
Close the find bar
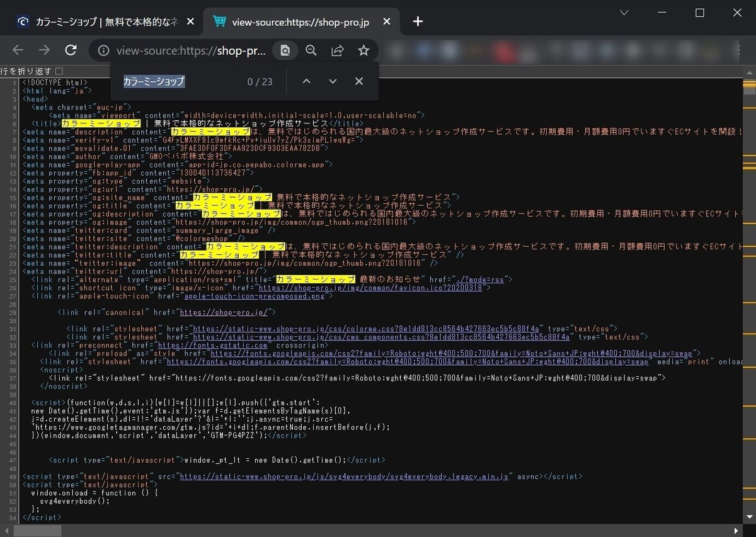359,81
